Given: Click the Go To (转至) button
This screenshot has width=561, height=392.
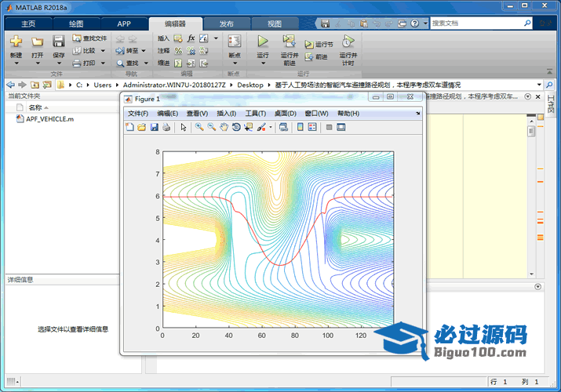Looking at the screenshot, I should (127, 51).
